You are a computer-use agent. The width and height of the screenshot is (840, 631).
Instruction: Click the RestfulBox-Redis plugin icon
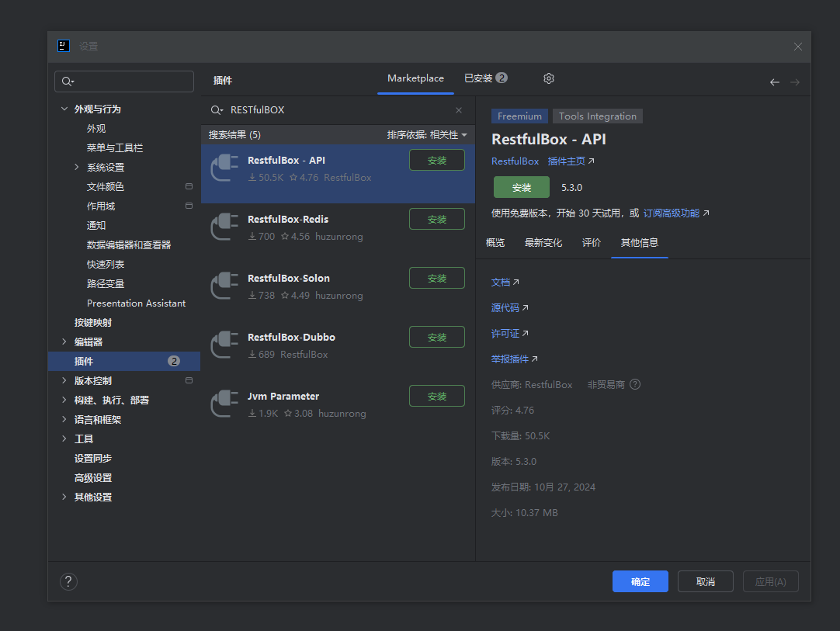click(x=224, y=227)
